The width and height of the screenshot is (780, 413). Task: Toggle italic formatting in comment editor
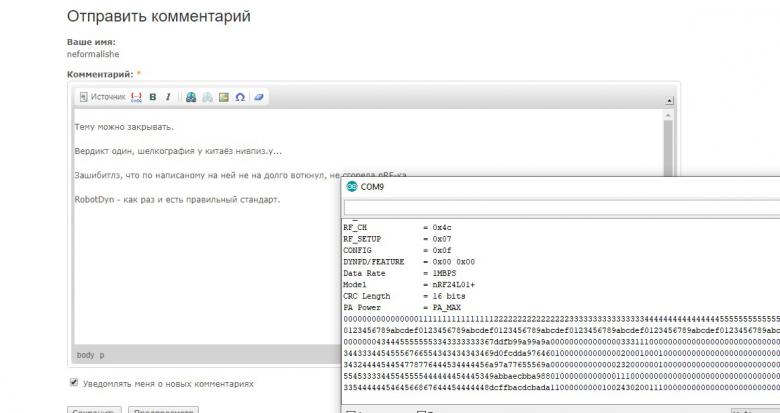pyautogui.click(x=167, y=97)
